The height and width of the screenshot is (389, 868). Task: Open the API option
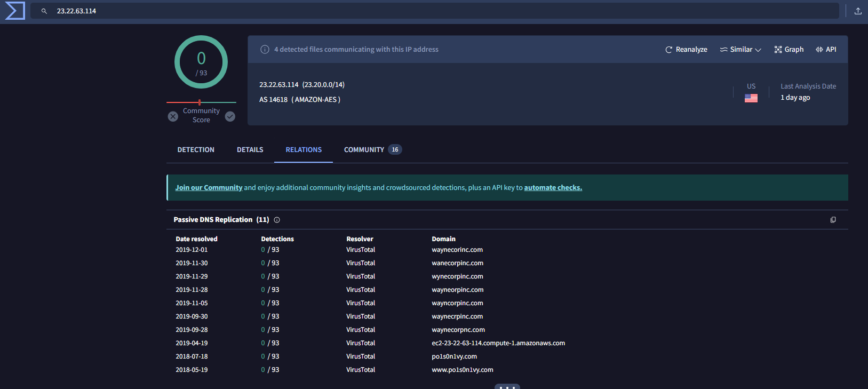click(x=826, y=49)
